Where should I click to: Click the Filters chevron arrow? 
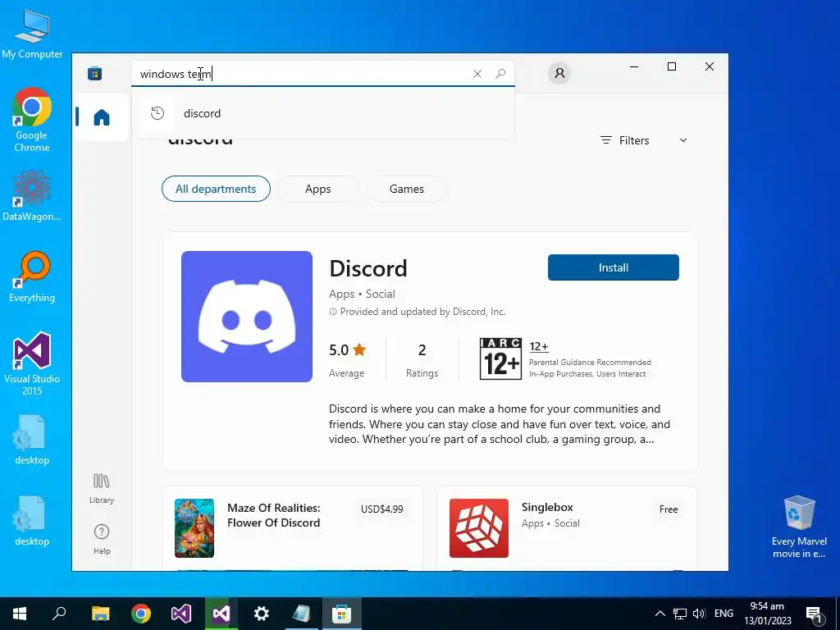(x=683, y=140)
